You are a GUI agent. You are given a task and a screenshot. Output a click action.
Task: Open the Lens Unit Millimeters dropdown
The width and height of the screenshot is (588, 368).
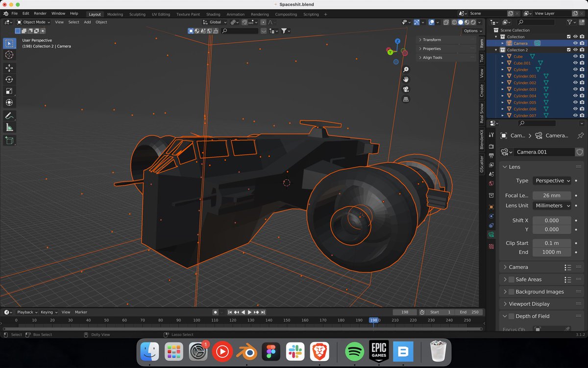click(552, 206)
